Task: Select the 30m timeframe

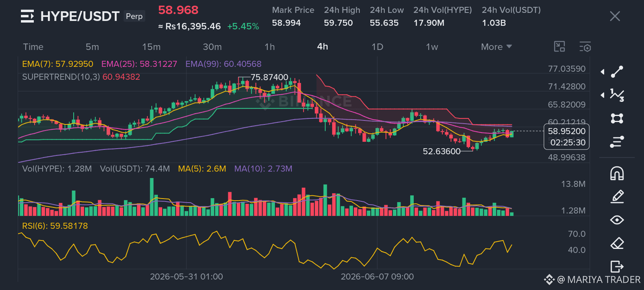Action: (212, 47)
